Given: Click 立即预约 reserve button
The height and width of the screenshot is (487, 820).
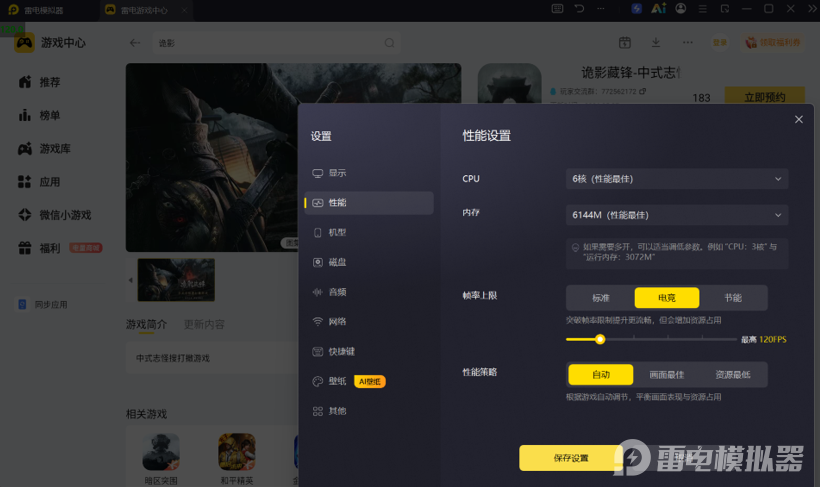Looking at the screenshot, I should (765, 97).
